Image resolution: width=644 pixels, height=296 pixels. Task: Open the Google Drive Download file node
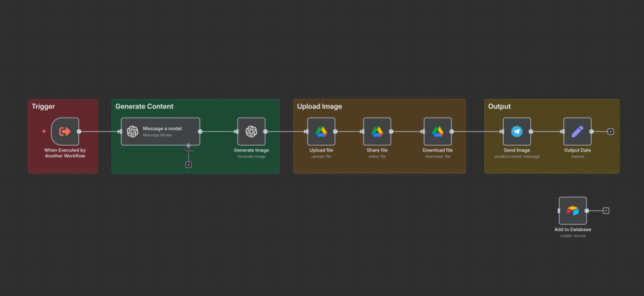437,131
